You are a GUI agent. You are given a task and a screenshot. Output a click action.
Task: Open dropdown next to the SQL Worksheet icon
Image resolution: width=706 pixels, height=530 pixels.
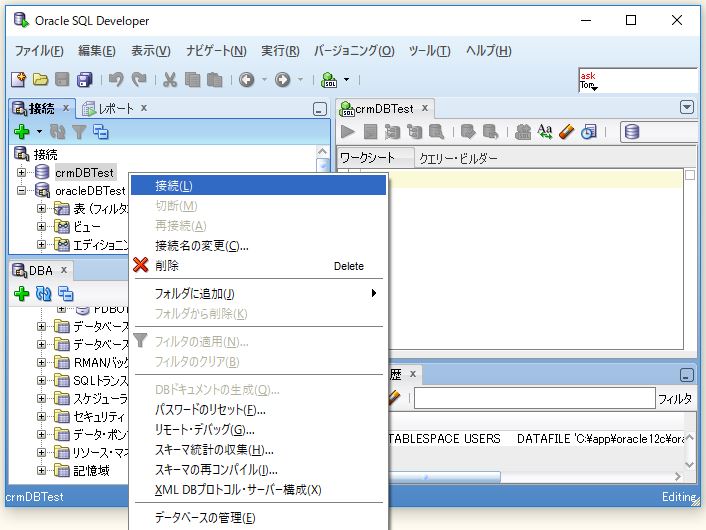(346, 80)
